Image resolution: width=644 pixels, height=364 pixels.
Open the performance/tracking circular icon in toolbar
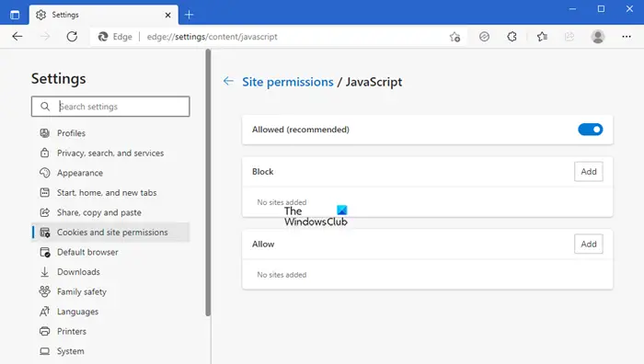click(x=484, y=37)
